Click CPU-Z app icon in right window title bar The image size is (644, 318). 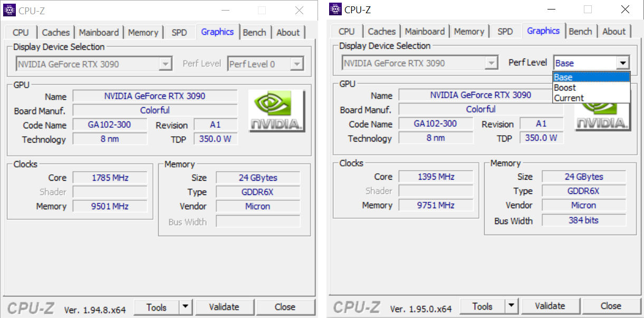(x=335, y=9)
